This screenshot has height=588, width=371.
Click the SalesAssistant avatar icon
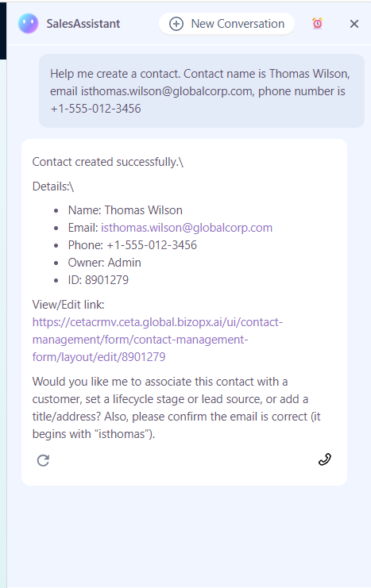pos(28,24)
